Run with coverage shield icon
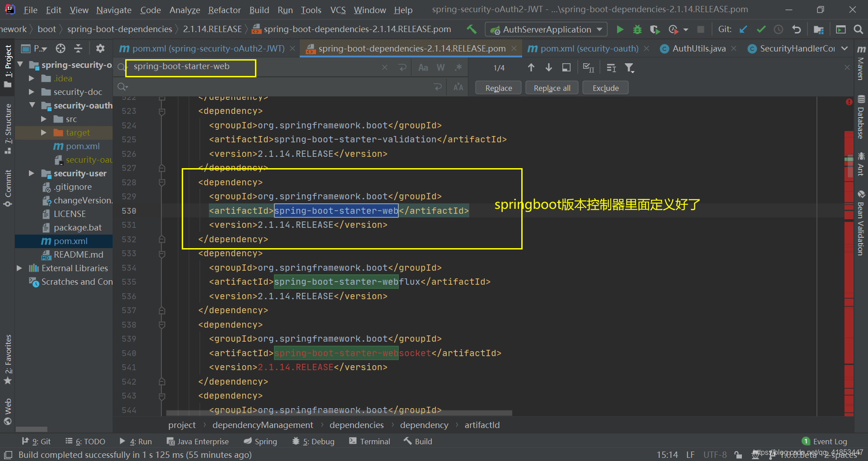 click(x=655, y=29)
